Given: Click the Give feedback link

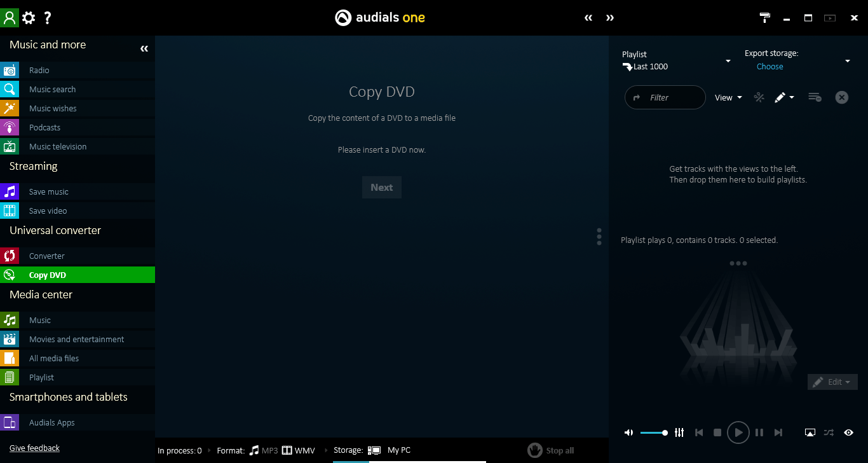Looking at the screenshot, I should 34,448.
